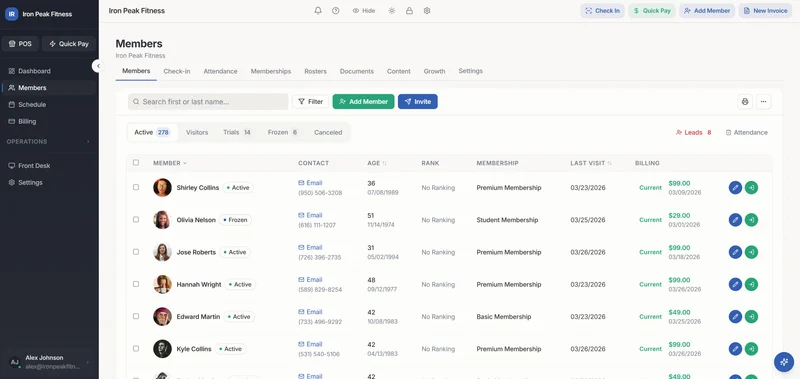Focus the Search first or last name field
Screen dimensions: 800x379
[208, 102]
